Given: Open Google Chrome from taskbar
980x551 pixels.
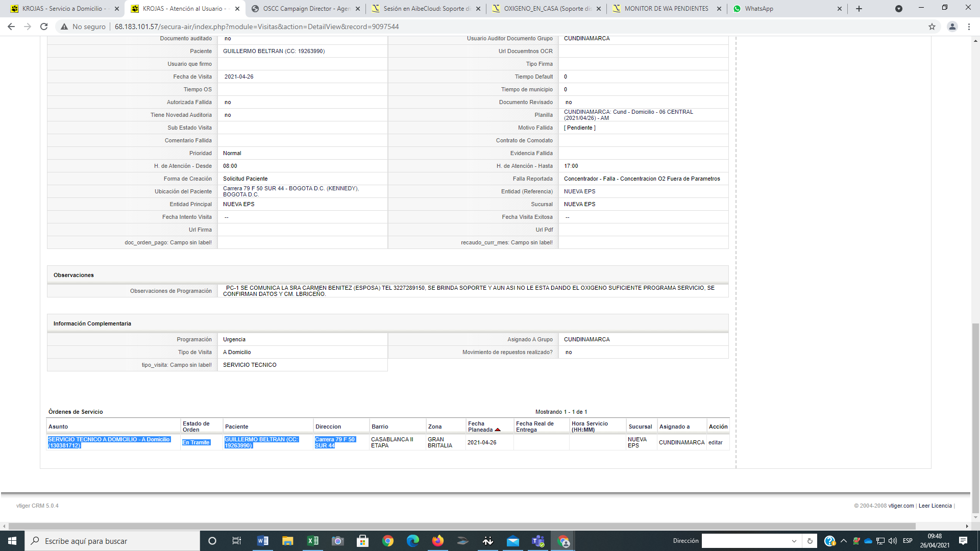Looking at the screenshot, I should [x=387, y=541].
